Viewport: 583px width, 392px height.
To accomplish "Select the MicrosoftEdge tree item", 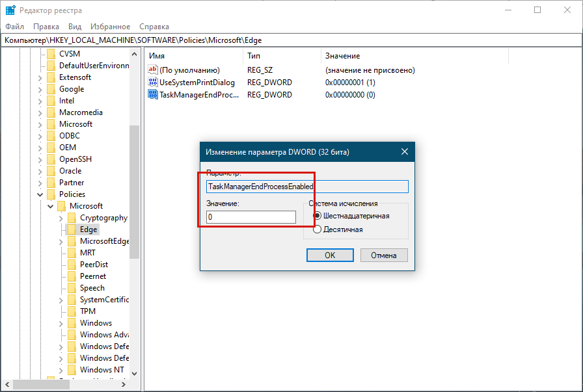I will pyautogui.click(x=105, y=241).
